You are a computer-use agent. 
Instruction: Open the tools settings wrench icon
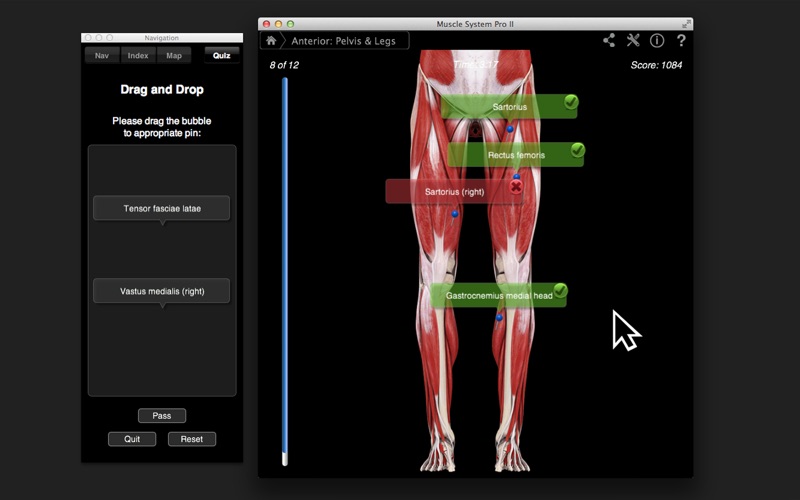(x=633, y=41)
